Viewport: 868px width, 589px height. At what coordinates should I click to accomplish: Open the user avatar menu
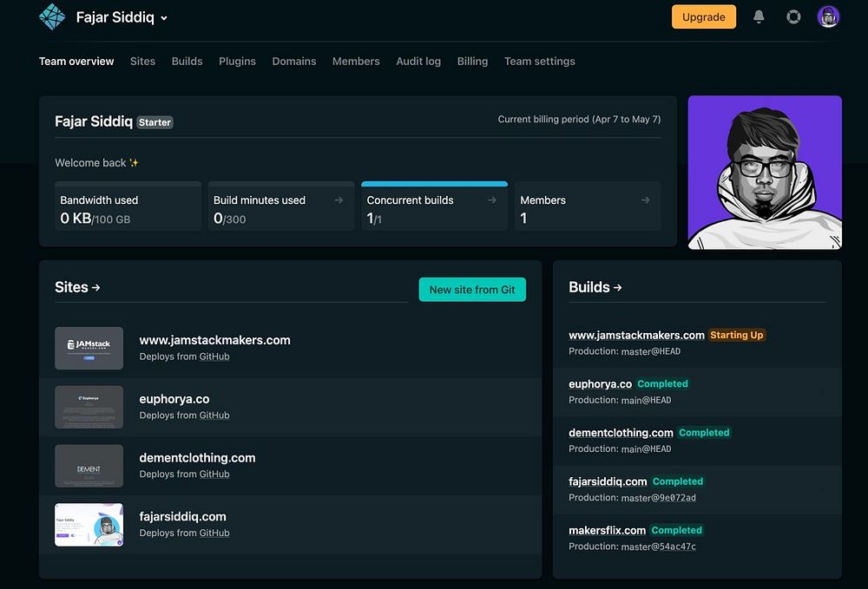[828, 17]
